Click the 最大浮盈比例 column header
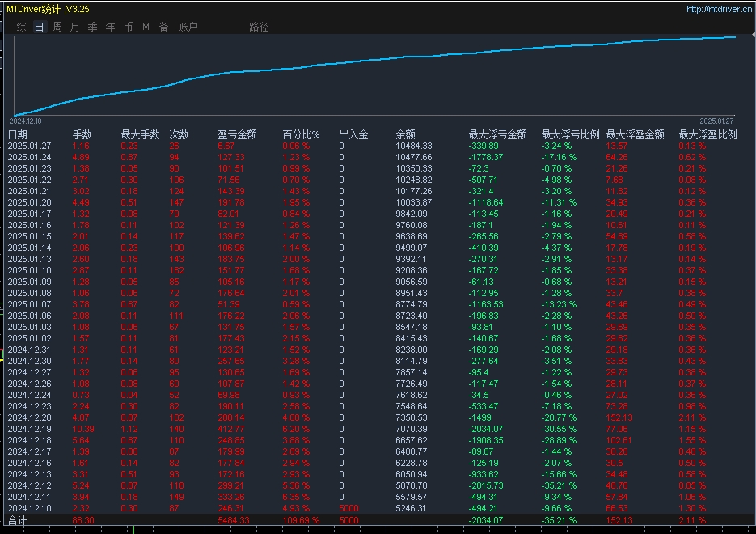Image resolution: width=756 pixels, height=534 pixels. tap(707, 134)
